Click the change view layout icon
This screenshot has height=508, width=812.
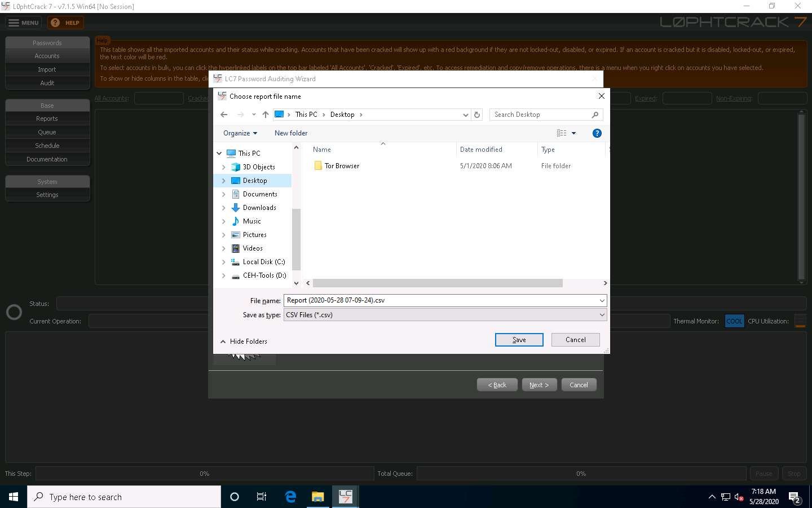click(562, 133)
